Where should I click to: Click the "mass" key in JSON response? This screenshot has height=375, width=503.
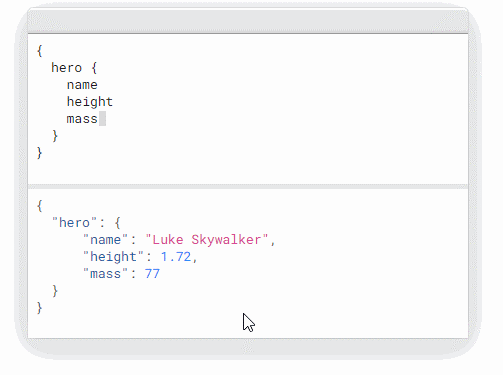105,274
